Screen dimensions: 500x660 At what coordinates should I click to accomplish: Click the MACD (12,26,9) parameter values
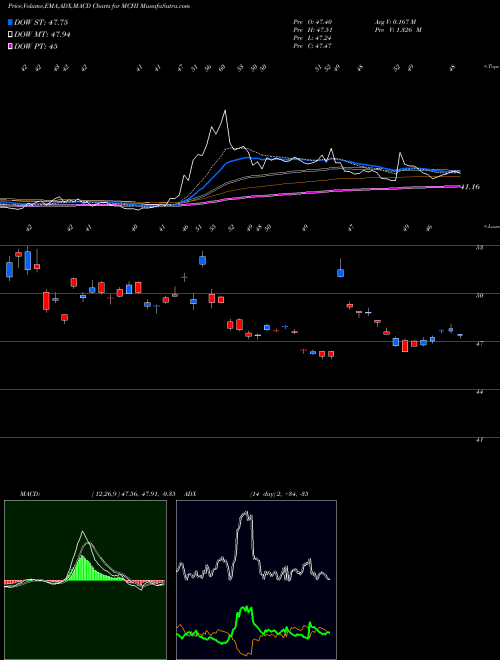point(133,494)
